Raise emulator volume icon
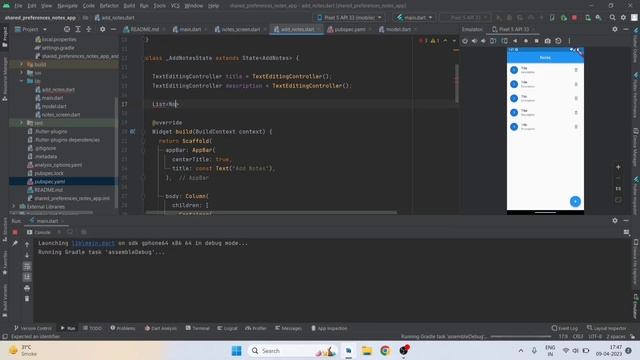This screenshot has height=360, width=640. 474,41
